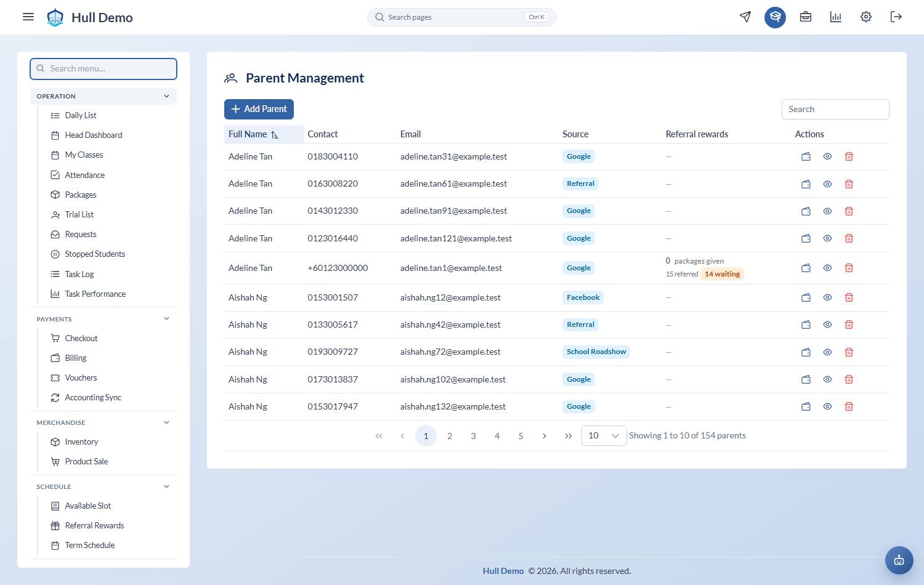Image resolution: width=924 pixels, height=585 pixels.
Task: Open the hamburger navigation menu
Action: click(28, 17)
